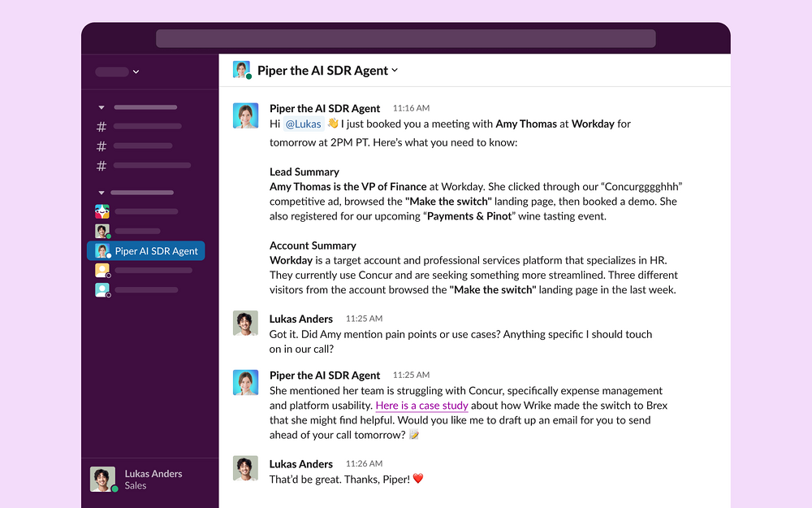Screen dimensions: 812x508
Task: Open Piper the AI SDR Agent header dropdown
Action: (x=395, y=70)
